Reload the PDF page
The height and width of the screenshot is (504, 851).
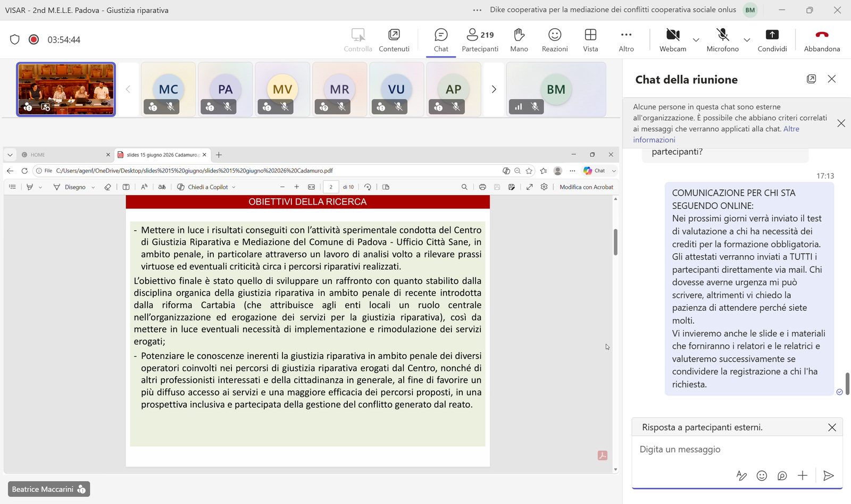coord(24,171)
